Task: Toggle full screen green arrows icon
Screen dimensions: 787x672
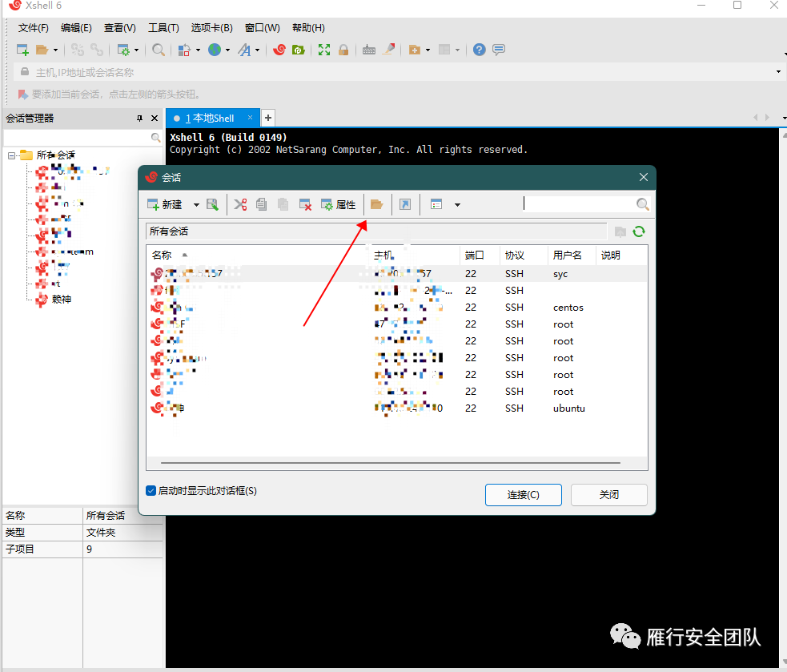Action: [x=324, y=50]
